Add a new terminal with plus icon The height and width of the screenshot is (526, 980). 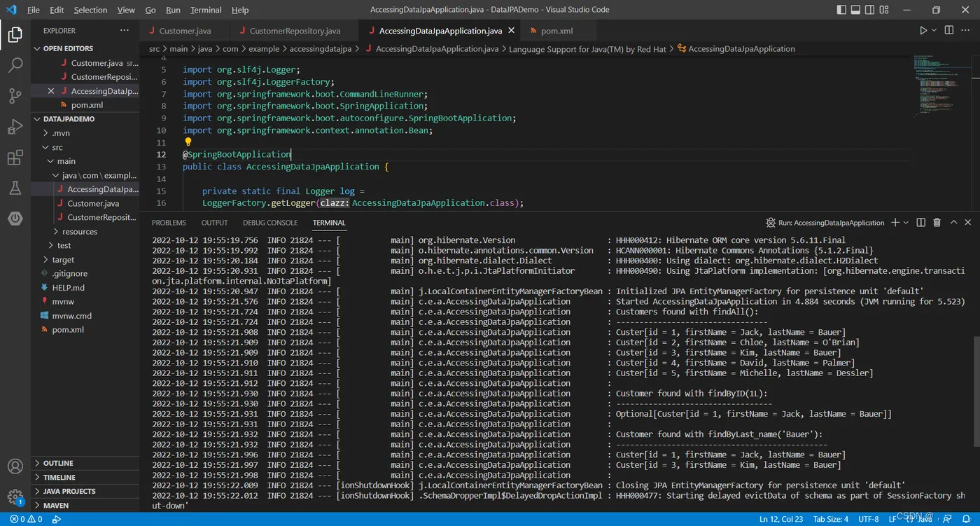pos(895,223)
